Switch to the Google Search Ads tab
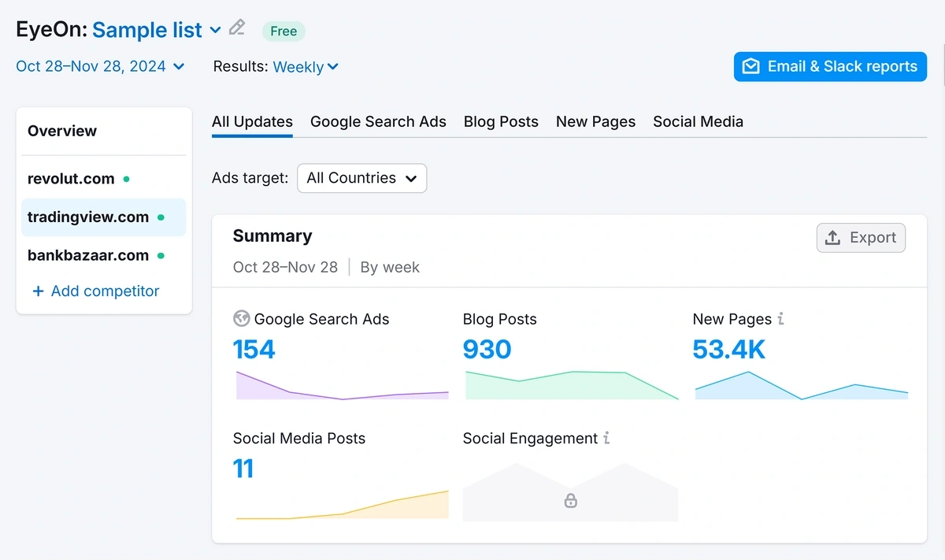The width and height of the screenshot is (945, 560). click(x=378, y=121)
